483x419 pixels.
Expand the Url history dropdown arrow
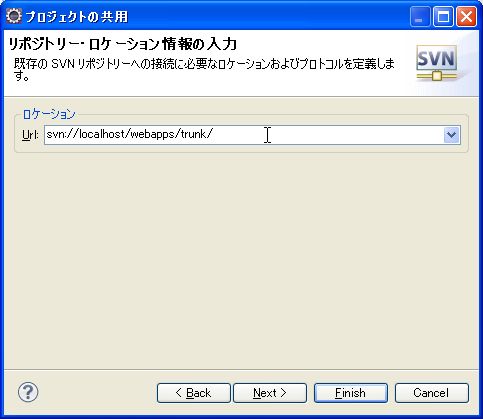452,135
